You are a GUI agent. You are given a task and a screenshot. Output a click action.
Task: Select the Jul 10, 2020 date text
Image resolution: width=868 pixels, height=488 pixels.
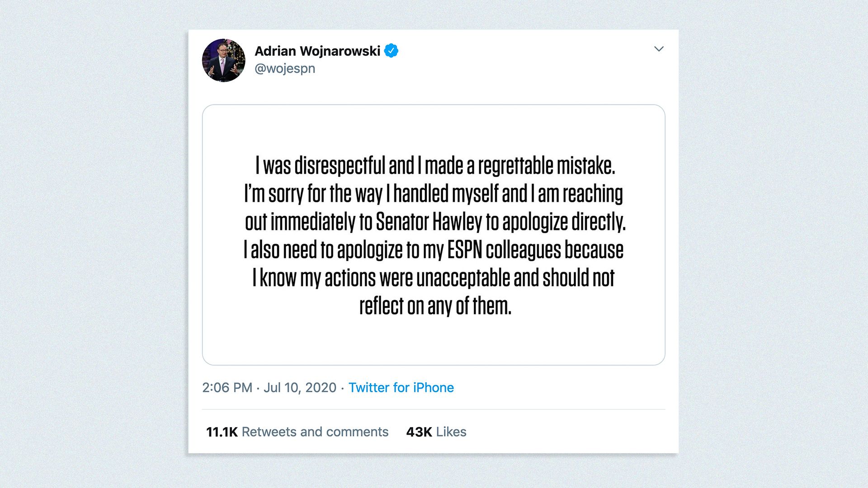299,387
